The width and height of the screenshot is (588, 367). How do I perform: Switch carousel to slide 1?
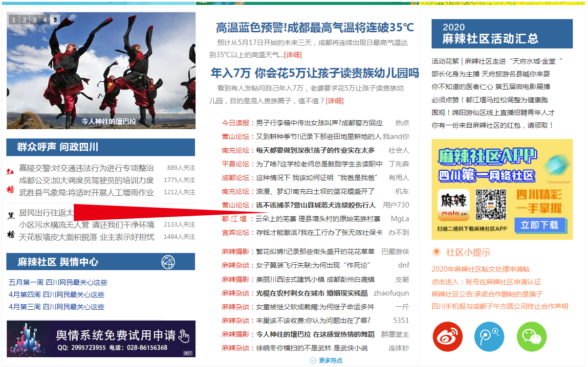pyautogui.click(x=13, y=20)
